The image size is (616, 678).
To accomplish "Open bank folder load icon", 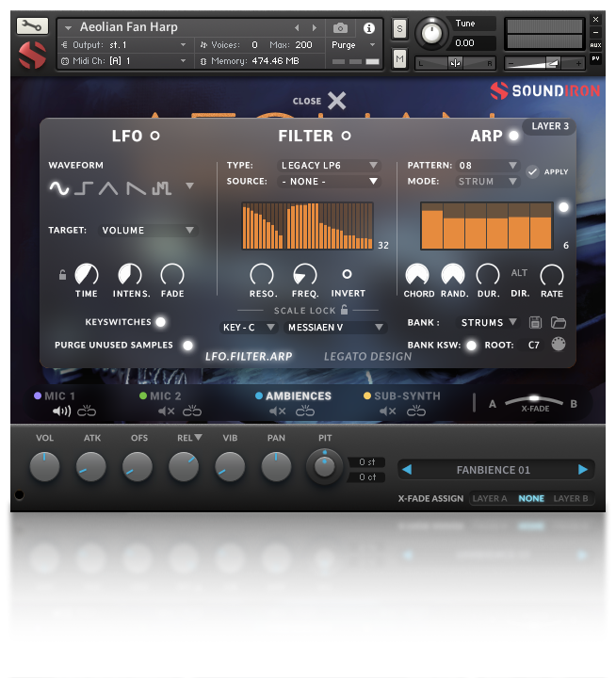I will [x=559, y=323].
